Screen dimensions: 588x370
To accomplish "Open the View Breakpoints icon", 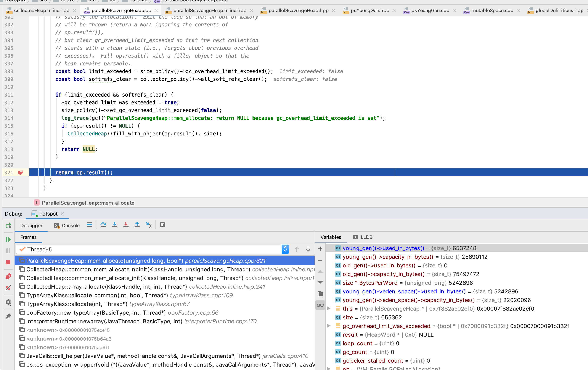I will [8, 277].
